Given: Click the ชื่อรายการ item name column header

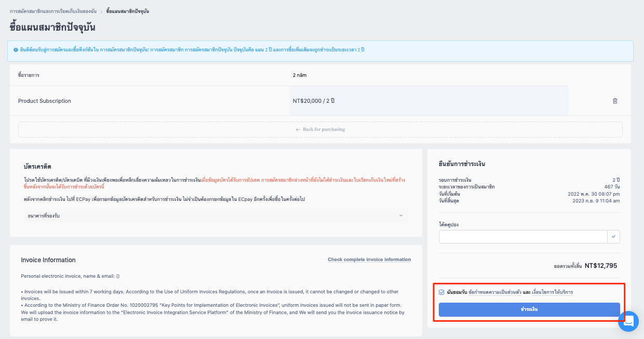Looking at the screenshot, I should click(x=29, y=75).
